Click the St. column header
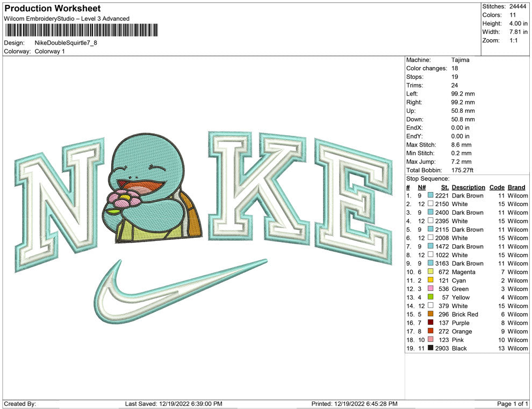The height and width of the screenshot is (409, 532). (x=445, y=187)
